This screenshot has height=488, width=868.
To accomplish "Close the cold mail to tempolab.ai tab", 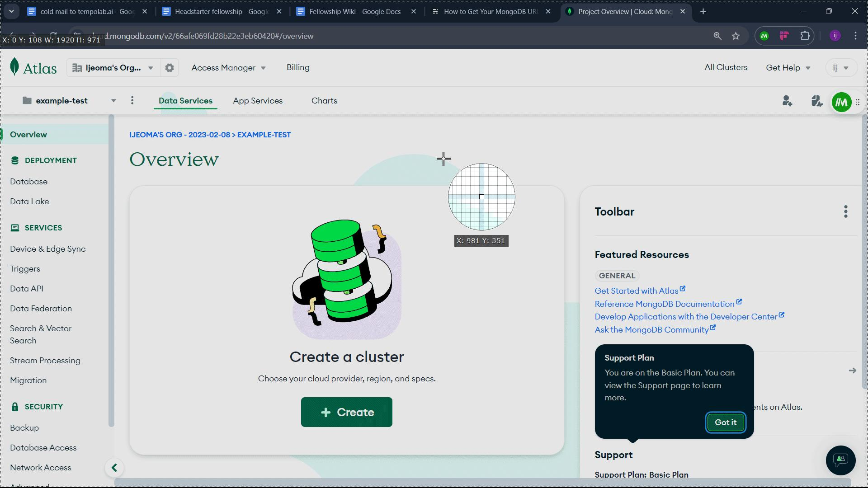I will tap(145, 12).
